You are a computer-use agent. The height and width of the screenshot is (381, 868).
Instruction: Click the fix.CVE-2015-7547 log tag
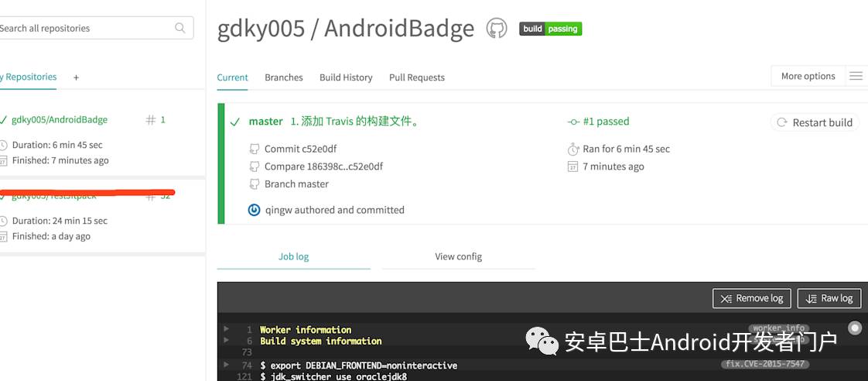[x=765, y=365]
